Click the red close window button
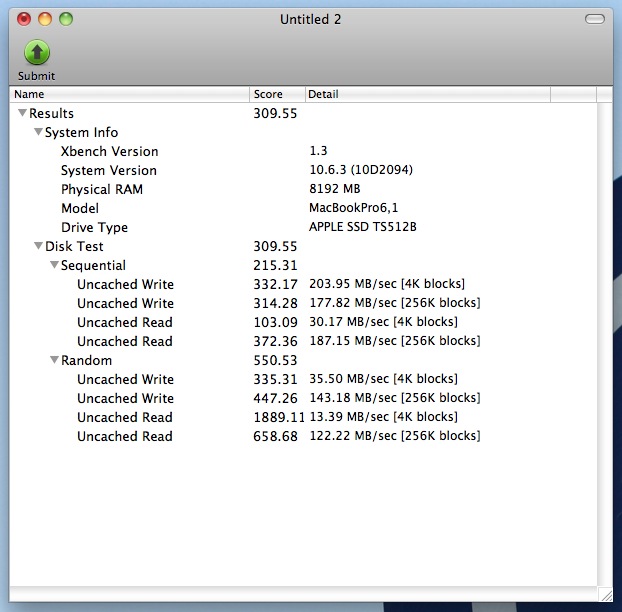This screenshot has height=612, width=622. [24, 19]
